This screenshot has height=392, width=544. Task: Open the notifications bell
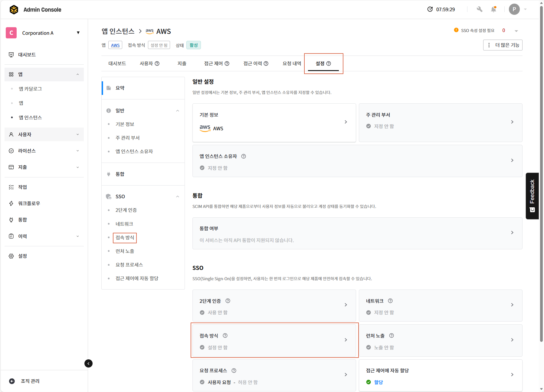pos(493,9)
